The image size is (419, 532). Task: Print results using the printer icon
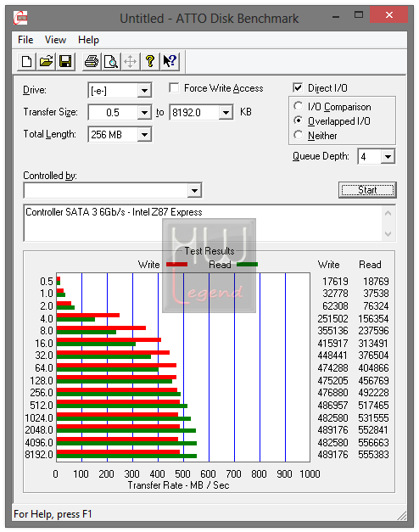[92, 62]
